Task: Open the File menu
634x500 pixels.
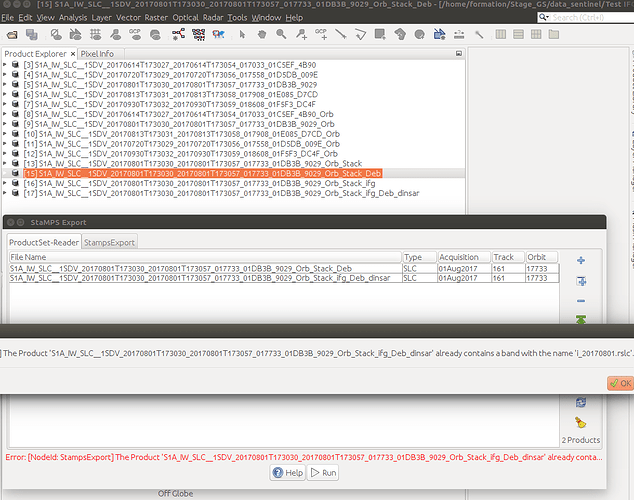Action: click(x=8, y=18)
